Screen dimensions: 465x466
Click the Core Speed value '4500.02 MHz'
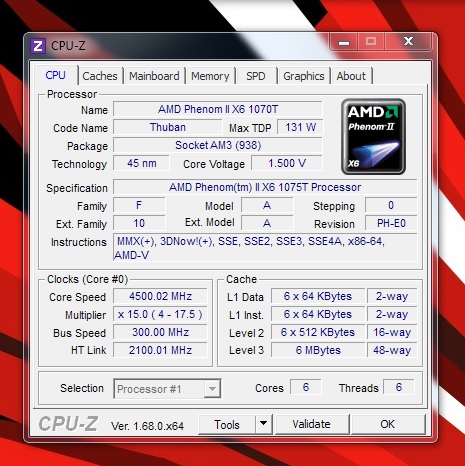[x=160, y=296]
